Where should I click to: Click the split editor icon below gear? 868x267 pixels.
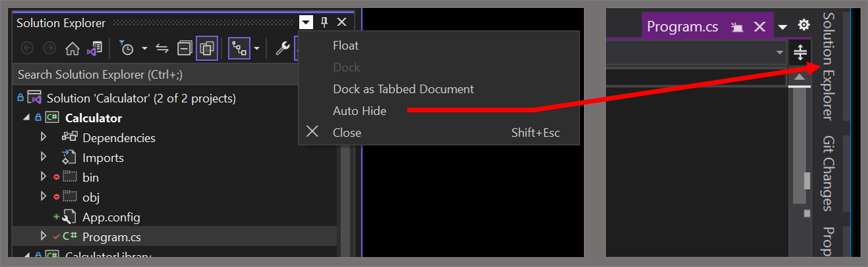click(x=799, y=52)
